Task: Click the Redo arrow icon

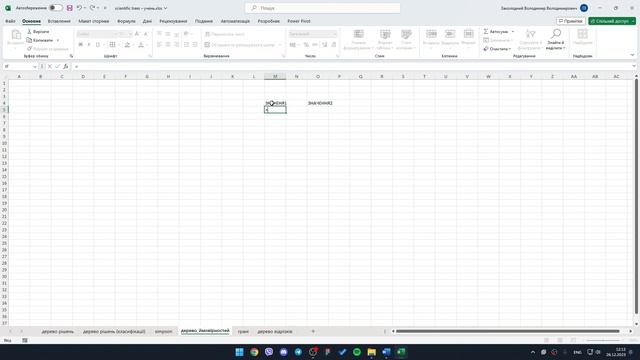Action: pos(93,8)
